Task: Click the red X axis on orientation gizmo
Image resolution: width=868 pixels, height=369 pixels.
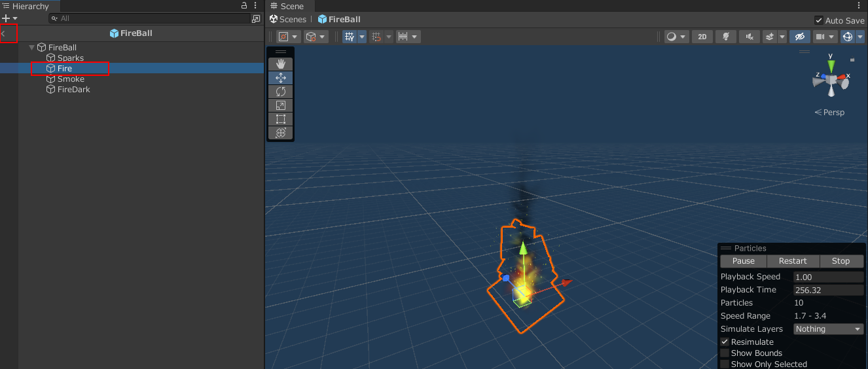Action: [x=842, y=78]
